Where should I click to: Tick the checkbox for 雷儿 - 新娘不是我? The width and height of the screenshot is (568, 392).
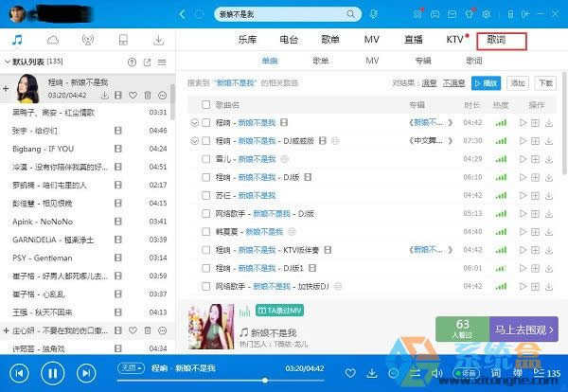205,158
